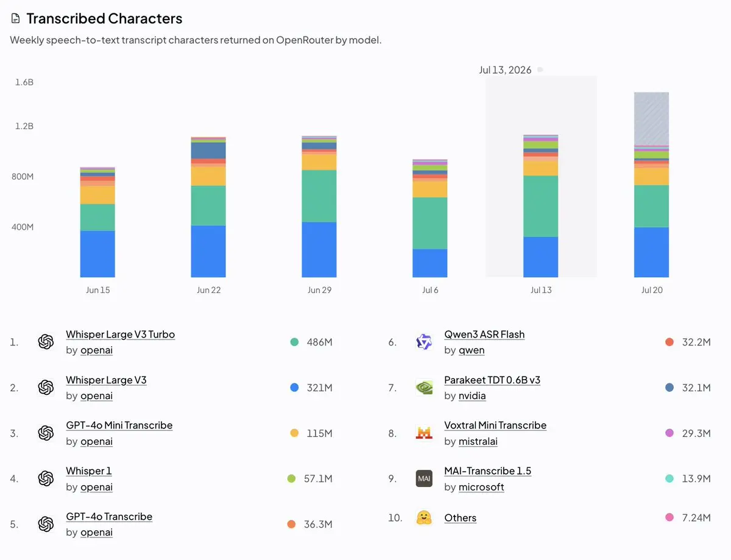731x560 pixels.
Task: Click the teal swatch next to 13.9M
Action: click(670, 479)
